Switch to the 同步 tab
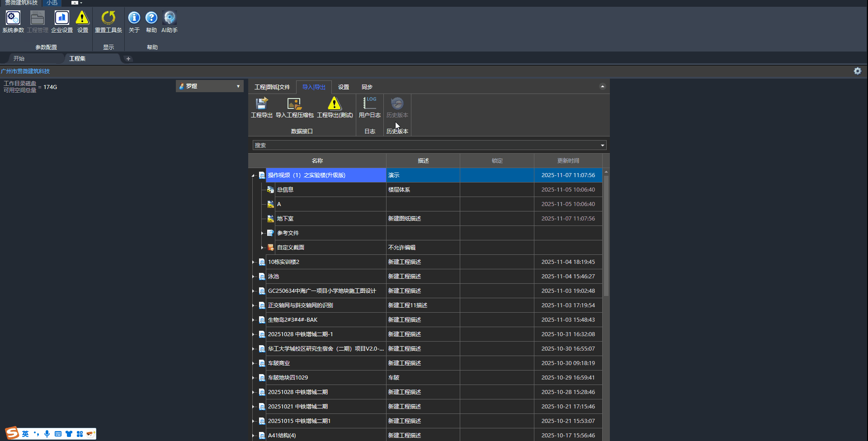 point(367,87)
